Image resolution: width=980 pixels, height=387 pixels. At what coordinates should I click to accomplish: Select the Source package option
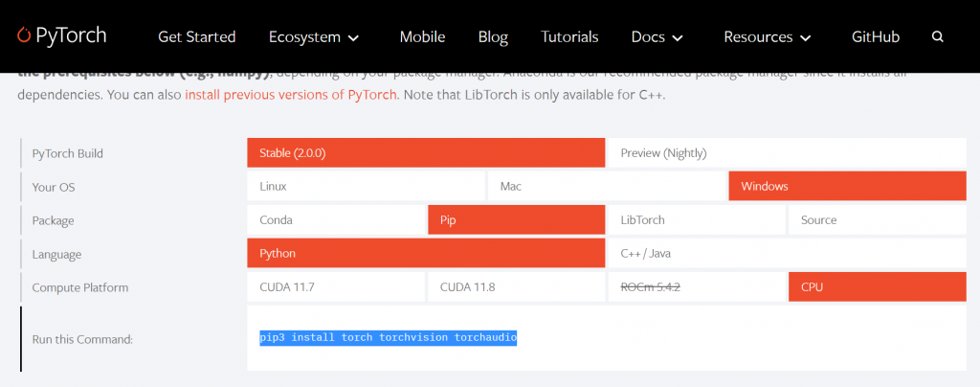(x=878, y=220)
